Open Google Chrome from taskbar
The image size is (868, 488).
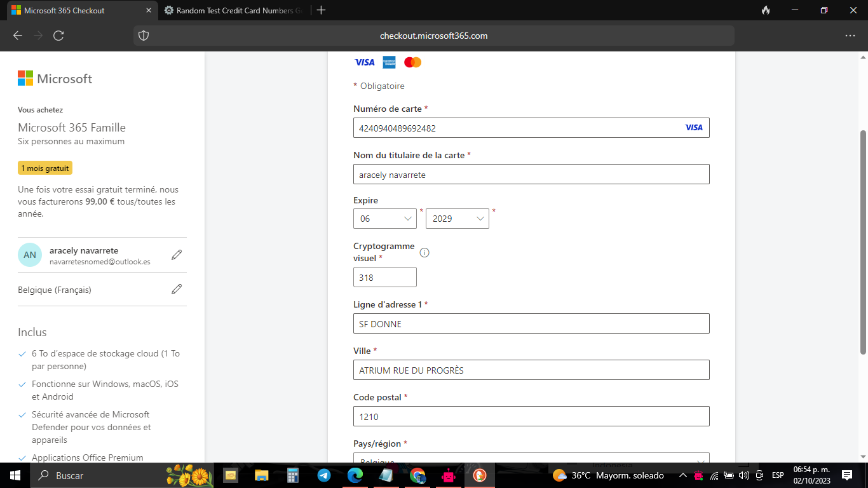417,475
